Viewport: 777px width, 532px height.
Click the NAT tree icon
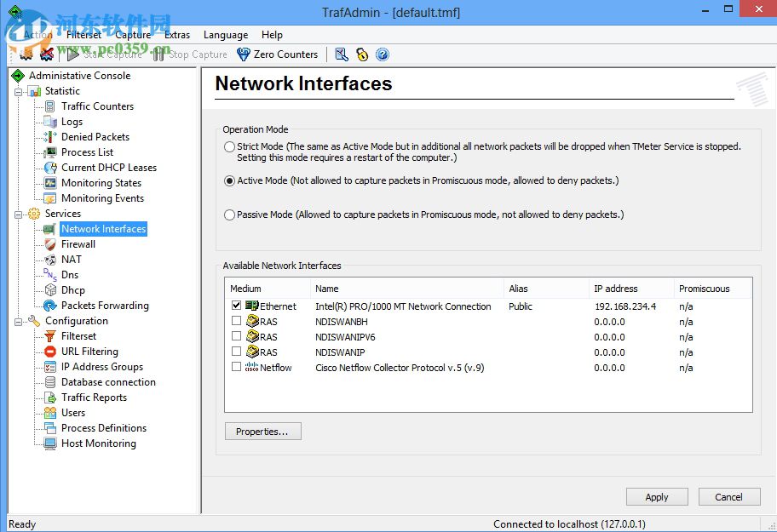point(50,260)
